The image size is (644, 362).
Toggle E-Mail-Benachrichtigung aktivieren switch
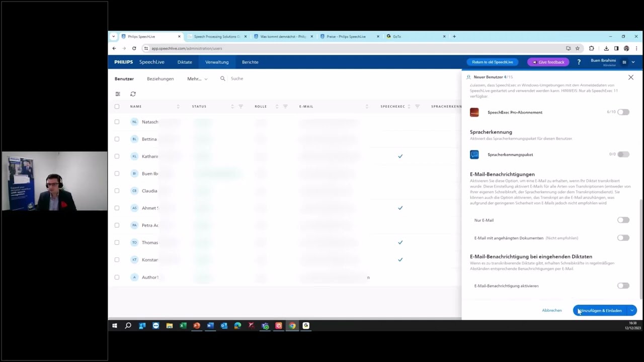coord(623,286)
